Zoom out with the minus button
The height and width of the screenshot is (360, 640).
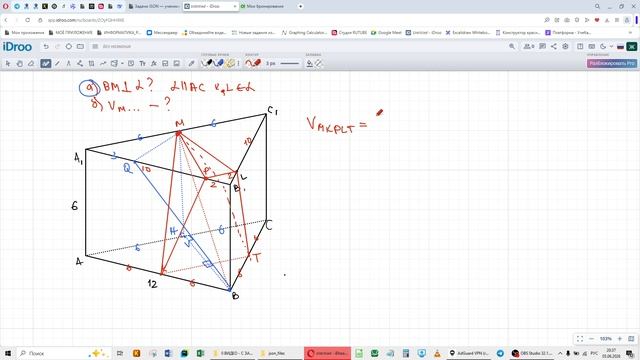pos(591,339)
